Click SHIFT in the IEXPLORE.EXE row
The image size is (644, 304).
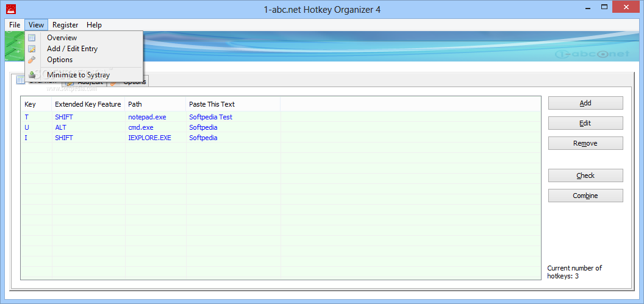[x=64, y=138]
